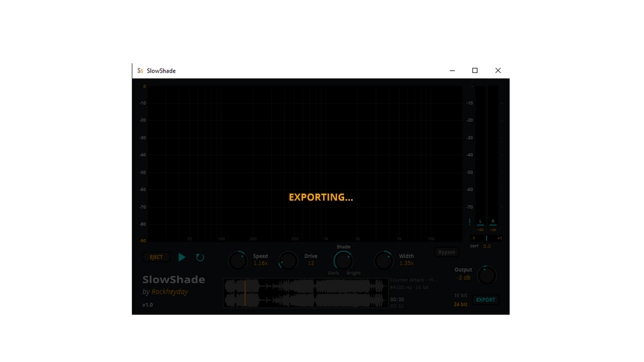Click the EJECT button
The height and width of the screenshot is (362, 644).
156,257
